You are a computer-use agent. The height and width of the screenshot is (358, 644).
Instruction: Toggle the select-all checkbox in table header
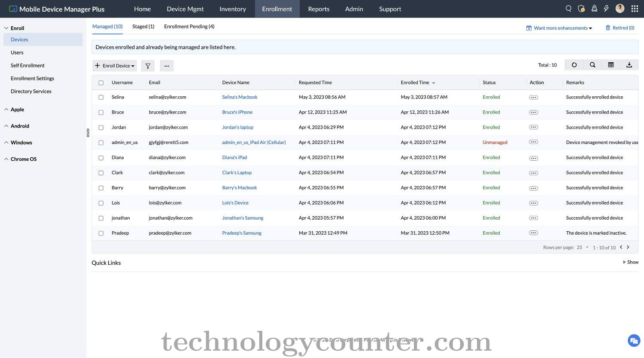pos(101,83)
